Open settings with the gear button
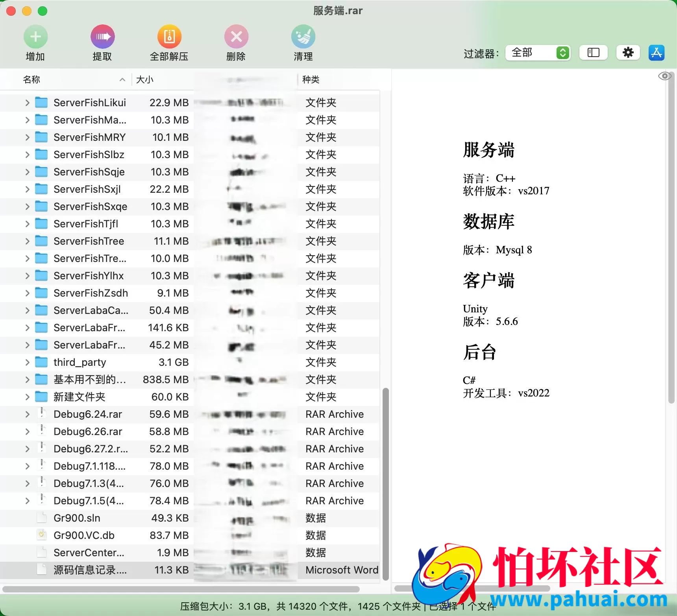The width and height of the screenshot is (677, 616). [x=628, y=52]
